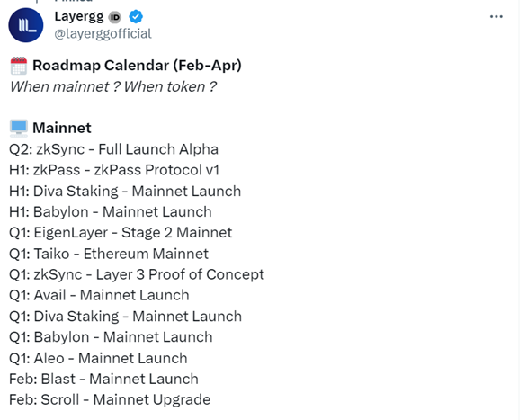Open the three-dots more options menu
The width and height of the screenshot is (527, 420).
coord(496,16)
